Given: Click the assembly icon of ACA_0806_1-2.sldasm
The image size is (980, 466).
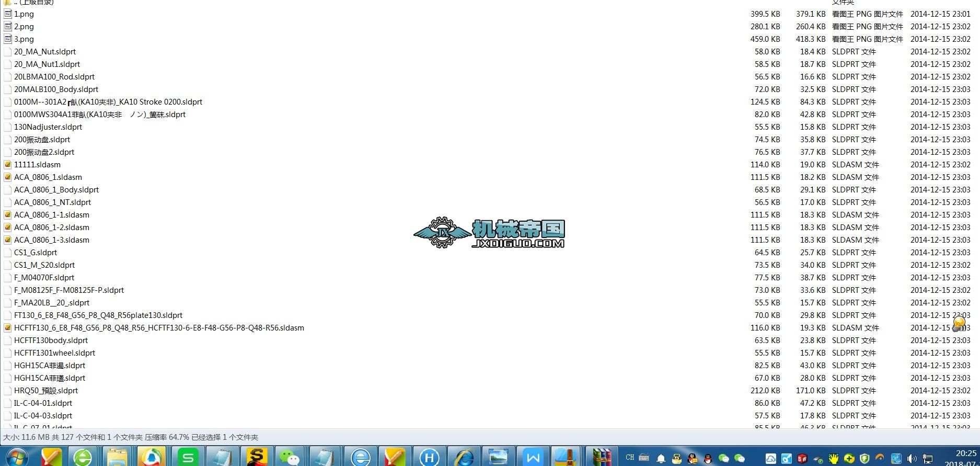Looking at the screenshot, I should tap(8, 228).
